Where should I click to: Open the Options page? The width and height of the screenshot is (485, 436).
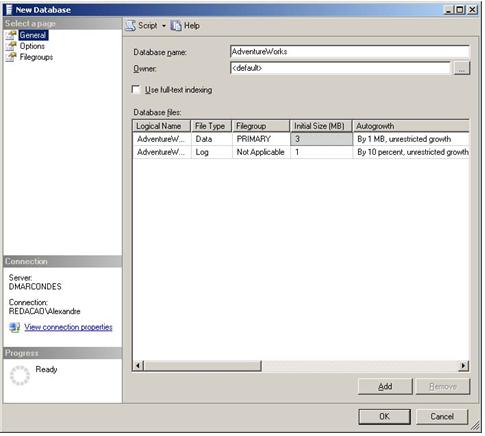(x=32, y=46)
